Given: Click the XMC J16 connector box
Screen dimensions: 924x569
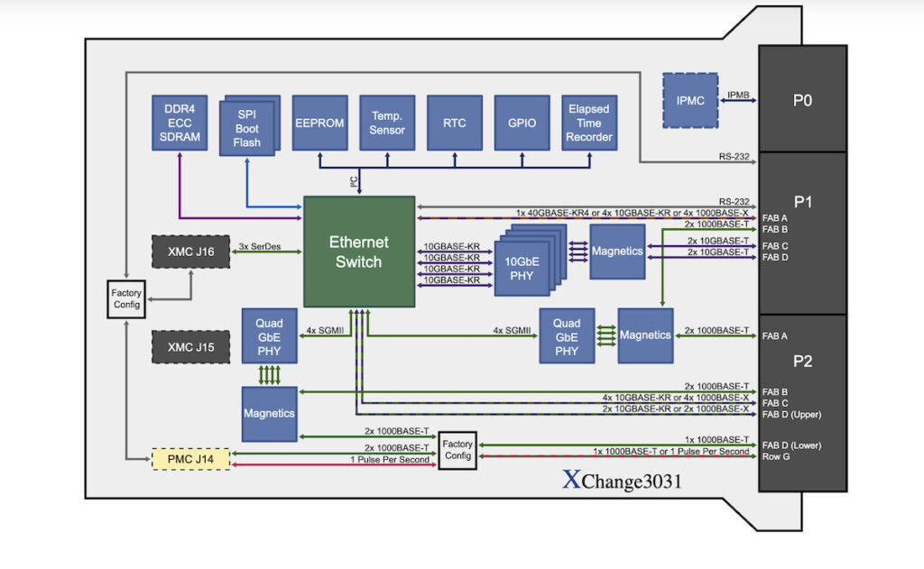Looking at the screenshot, I should click(191, 252).
